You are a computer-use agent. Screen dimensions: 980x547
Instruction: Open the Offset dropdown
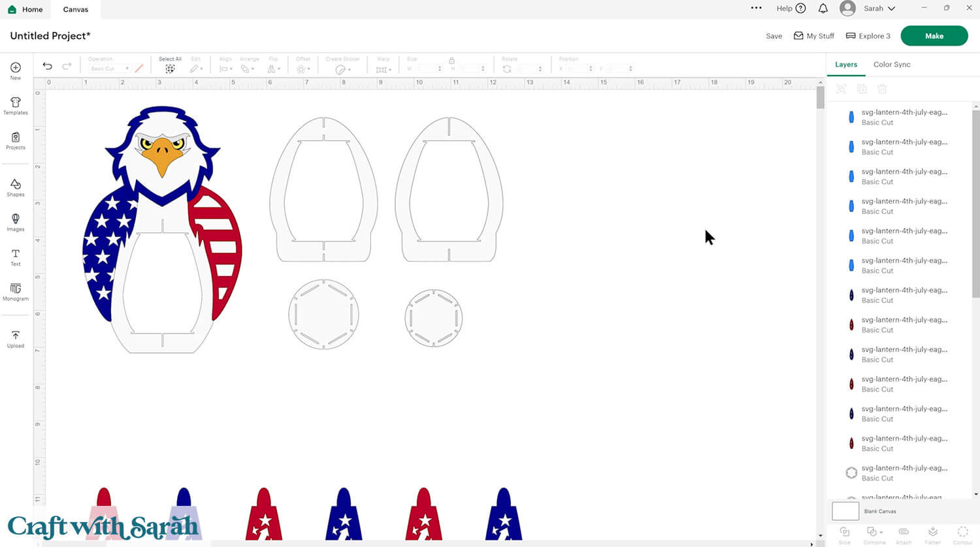304,69
